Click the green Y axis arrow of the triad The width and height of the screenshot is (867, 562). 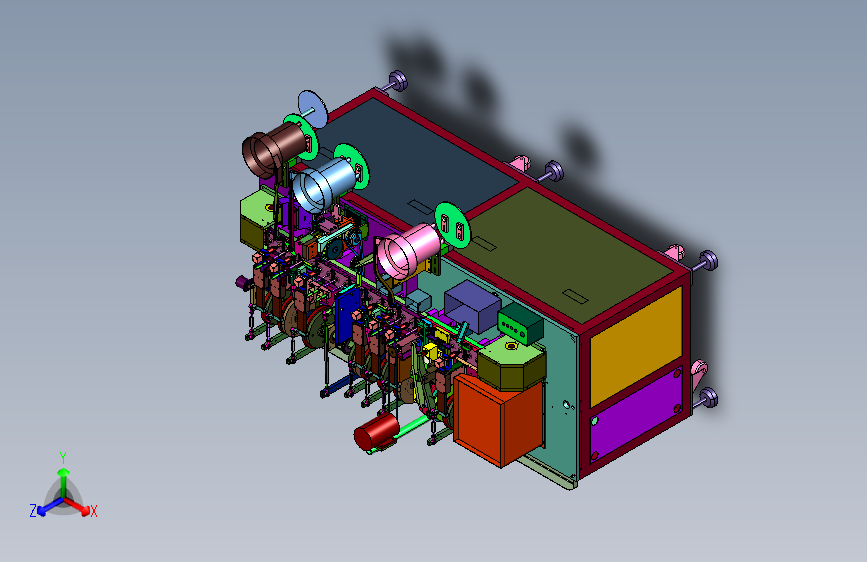click(64, 481)
